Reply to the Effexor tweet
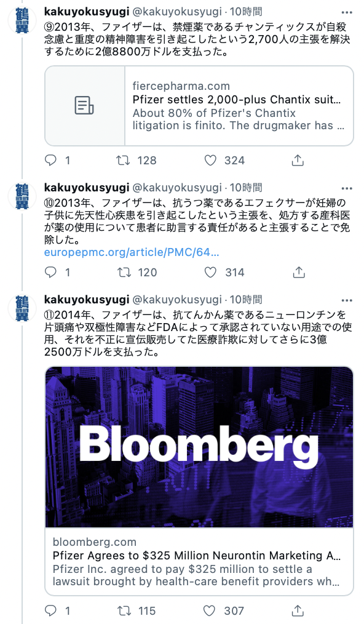364x624 pixels. tap(51, 272)
